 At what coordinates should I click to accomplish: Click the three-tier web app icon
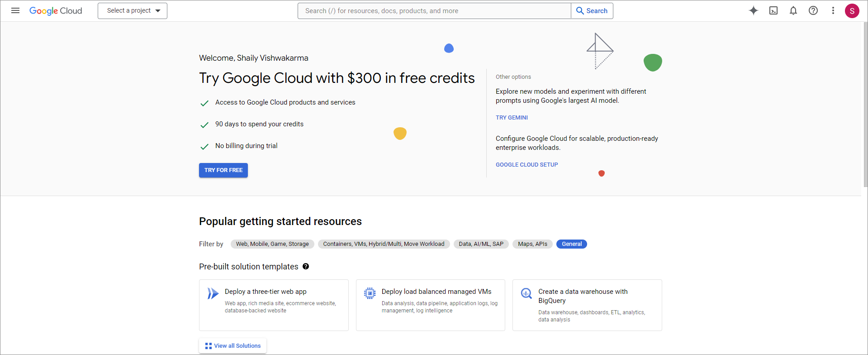click(x=213, y=293)
